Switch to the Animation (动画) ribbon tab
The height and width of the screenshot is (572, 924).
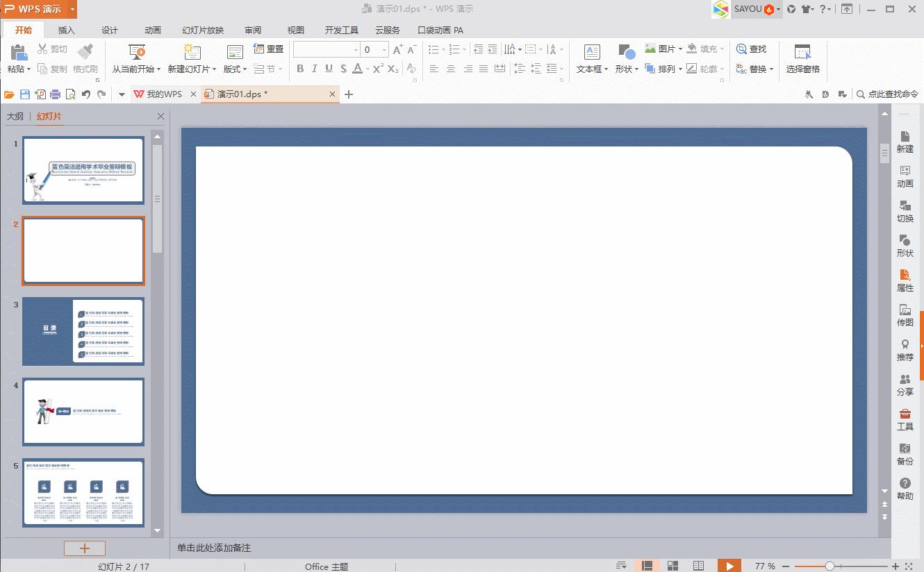153,30
